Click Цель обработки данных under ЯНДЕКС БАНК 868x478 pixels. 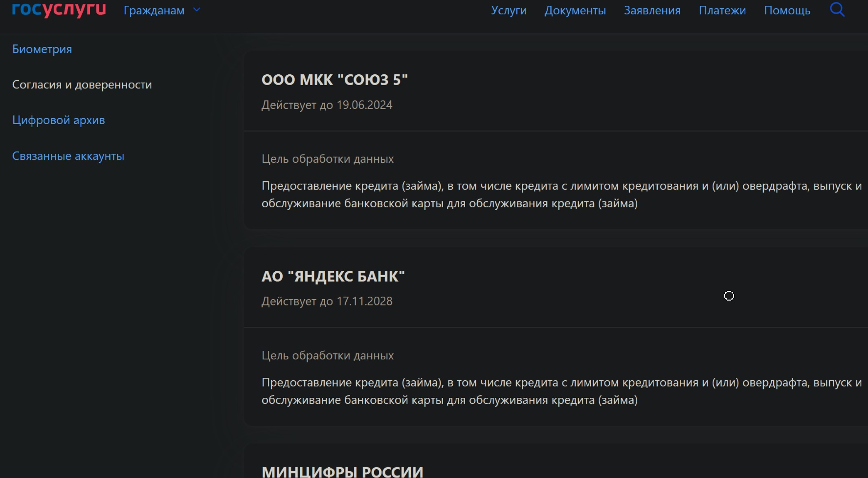tap(328, 355)
